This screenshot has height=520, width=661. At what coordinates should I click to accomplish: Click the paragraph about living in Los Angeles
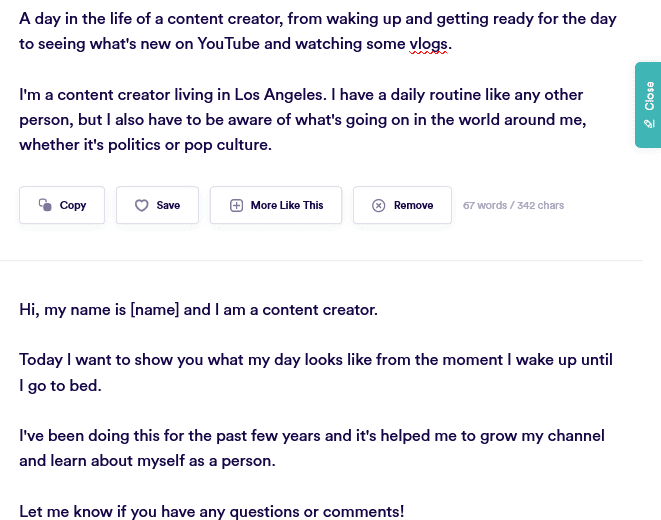300,119
